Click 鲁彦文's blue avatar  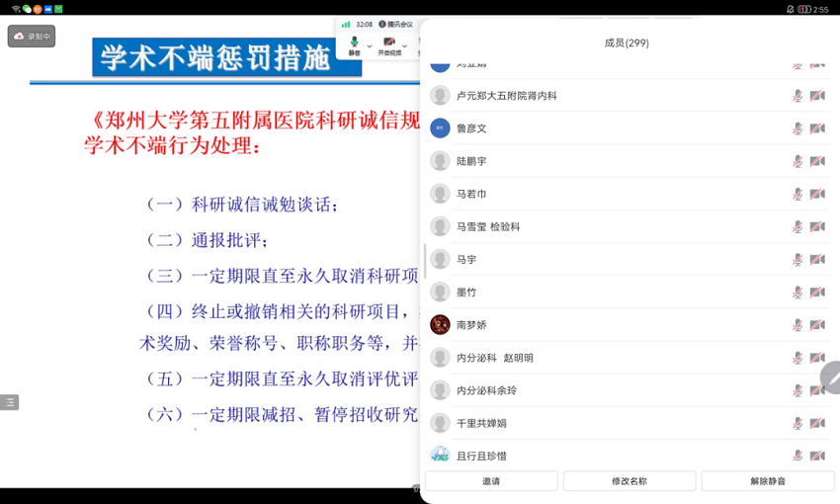click(x=440, y=128)
